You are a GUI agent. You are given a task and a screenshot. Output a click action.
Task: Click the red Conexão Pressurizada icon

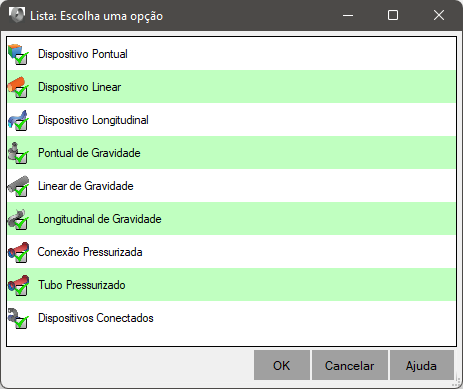(x=18, y=252)
